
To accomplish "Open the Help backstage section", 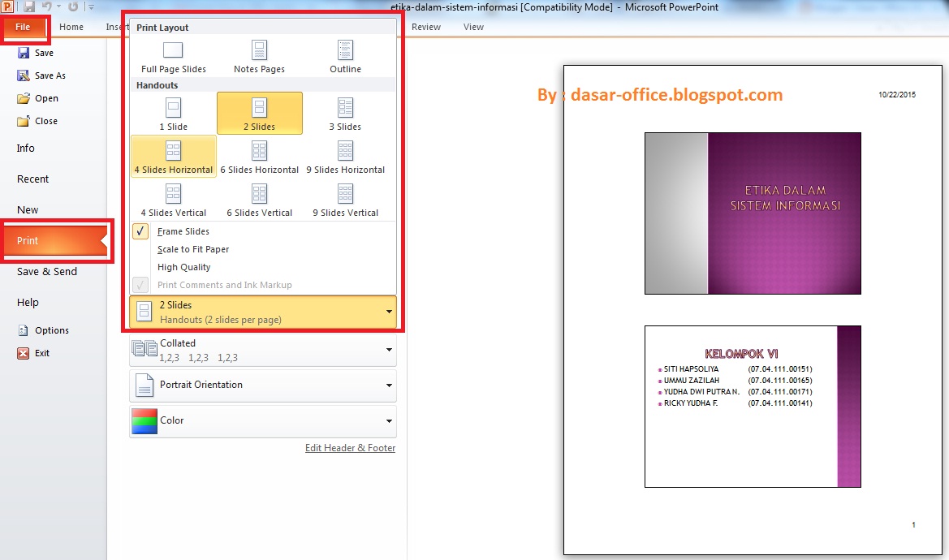I will pos(28,303).
